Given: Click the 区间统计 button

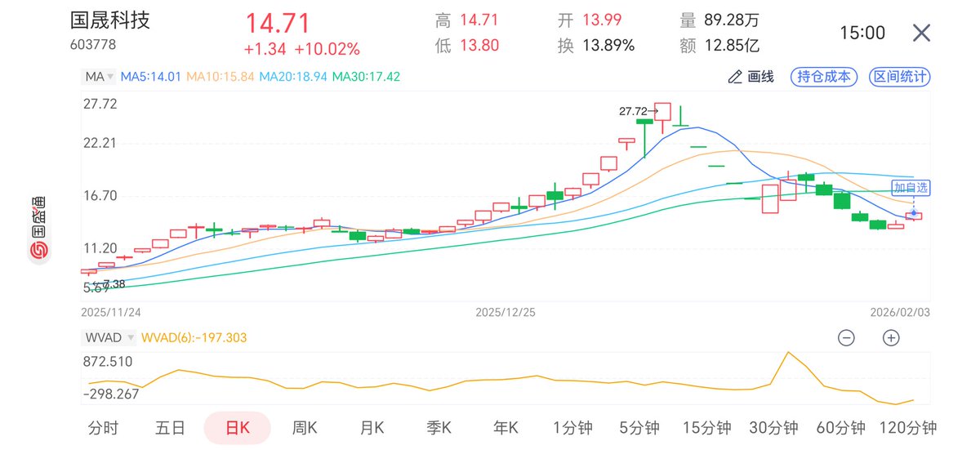Looking at the screenshot, I should click(900, 77).
